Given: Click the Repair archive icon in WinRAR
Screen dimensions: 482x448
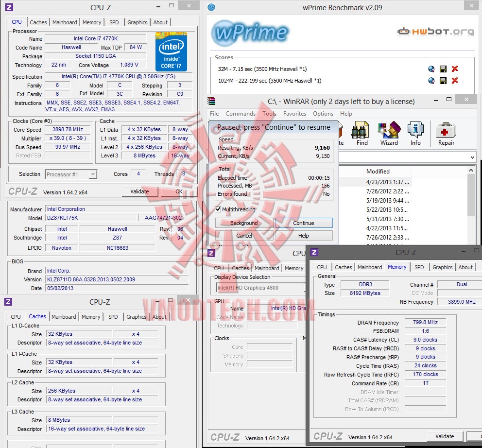Looking at the screenshot, I should coord(446,134).
